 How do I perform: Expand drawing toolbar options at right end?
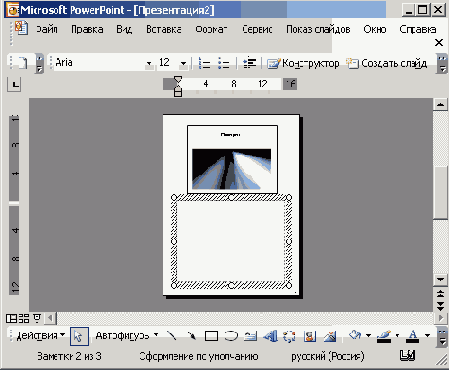pyautogui.click(x=442, y=336)
